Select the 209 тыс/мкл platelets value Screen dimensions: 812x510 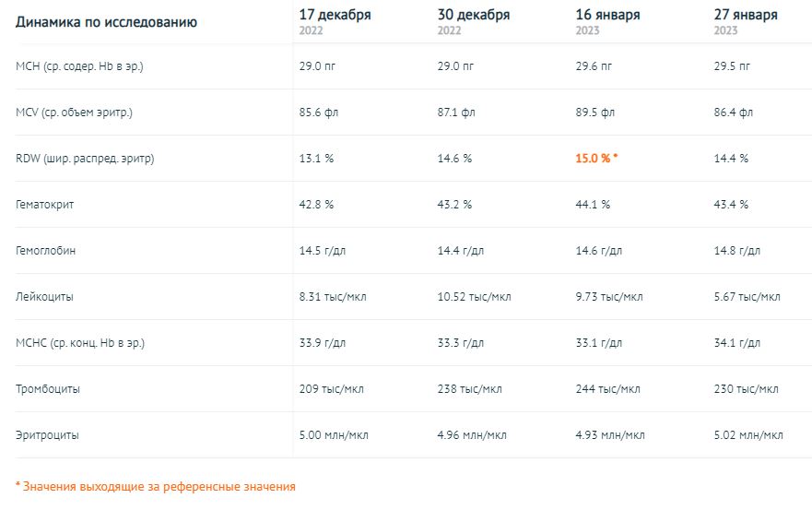tap(332, 389)
